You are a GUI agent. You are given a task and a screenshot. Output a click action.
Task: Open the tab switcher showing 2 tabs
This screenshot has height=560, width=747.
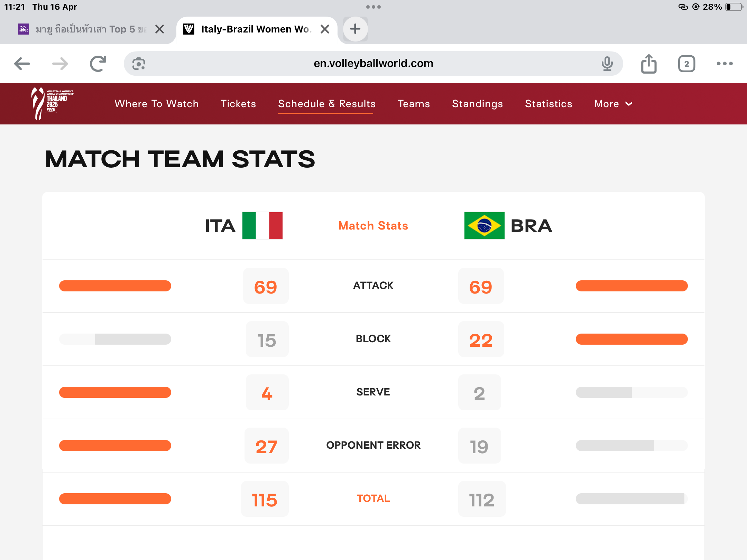(686, 64)
